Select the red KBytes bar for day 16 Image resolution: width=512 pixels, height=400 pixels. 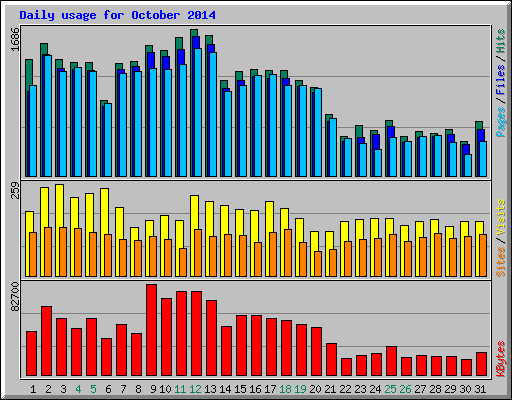click(256, 346)
